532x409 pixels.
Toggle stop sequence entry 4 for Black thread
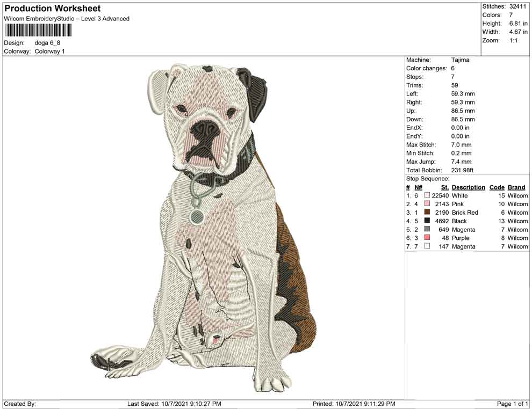point(409,221)
